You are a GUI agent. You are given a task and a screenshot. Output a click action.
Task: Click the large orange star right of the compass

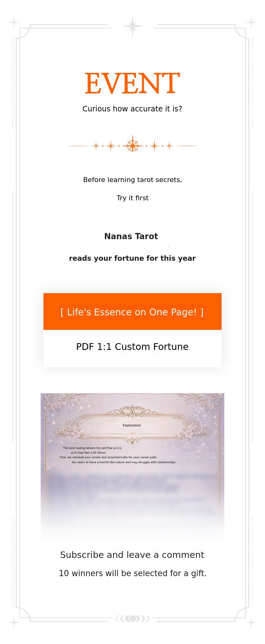click(154, 146)
